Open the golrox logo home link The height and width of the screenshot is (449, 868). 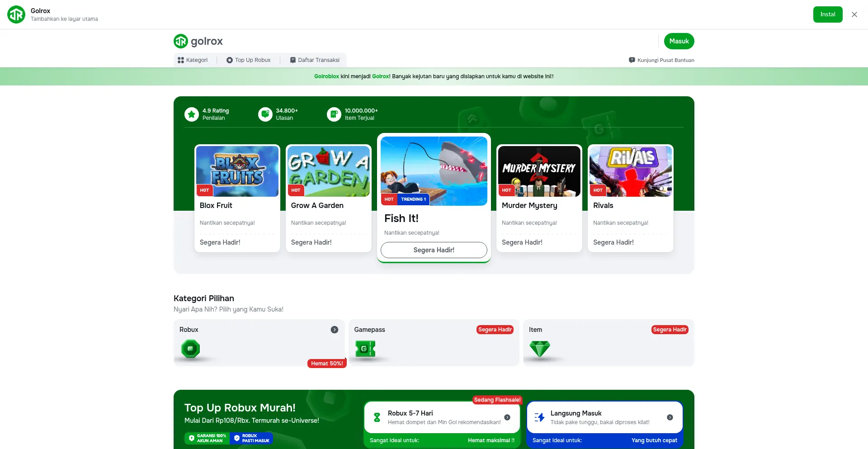tap(198, 41)
